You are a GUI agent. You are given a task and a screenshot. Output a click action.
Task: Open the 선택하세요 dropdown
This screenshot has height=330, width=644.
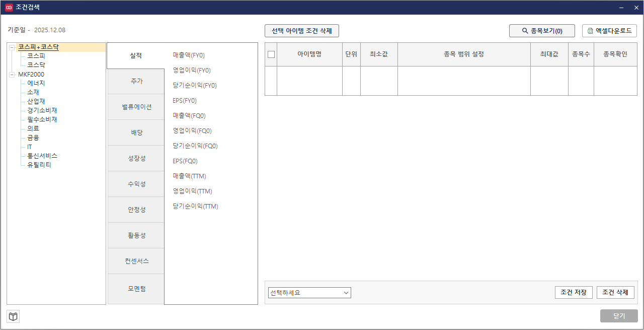pos(309,293)
